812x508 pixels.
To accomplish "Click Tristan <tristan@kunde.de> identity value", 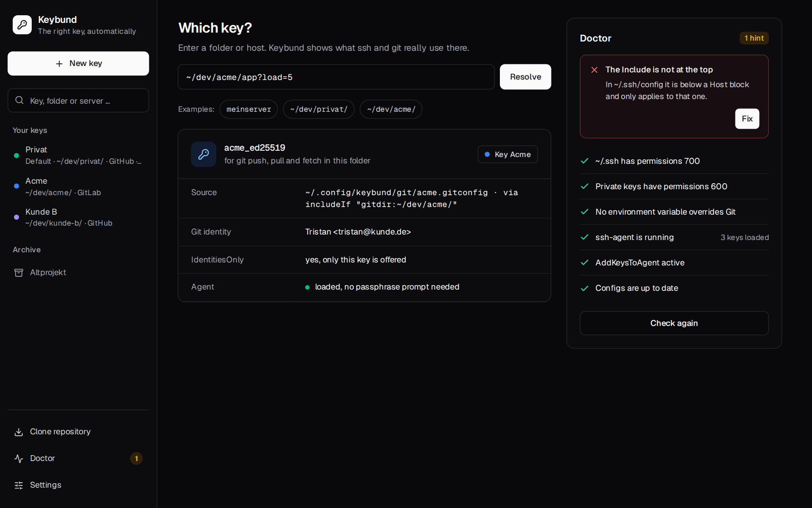I will pos(358,232).
